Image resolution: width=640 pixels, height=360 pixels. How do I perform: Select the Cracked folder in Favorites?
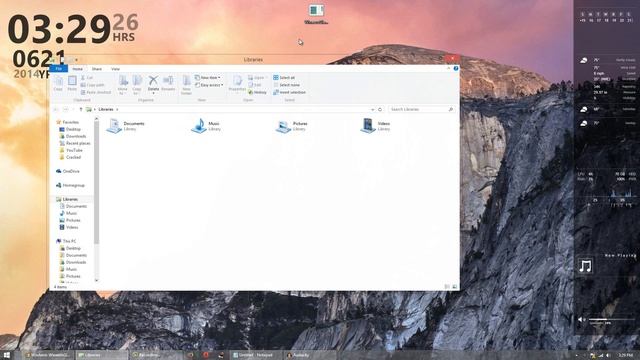[x=70, y=157]
